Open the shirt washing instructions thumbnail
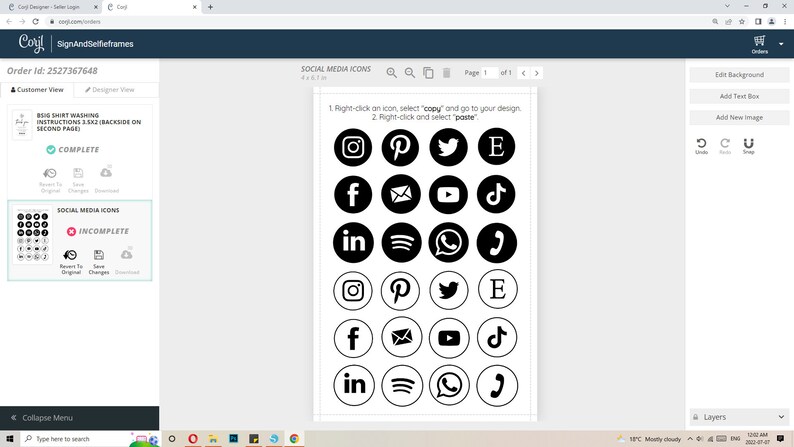The width and height of the screenshot is (794, 447). pos(22,125)
